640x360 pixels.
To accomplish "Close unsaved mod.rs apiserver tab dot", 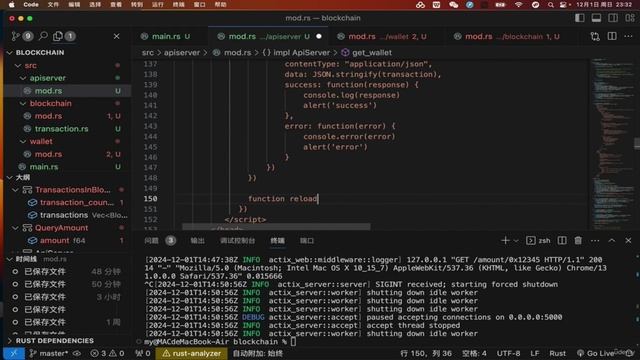I will [319, 36].
